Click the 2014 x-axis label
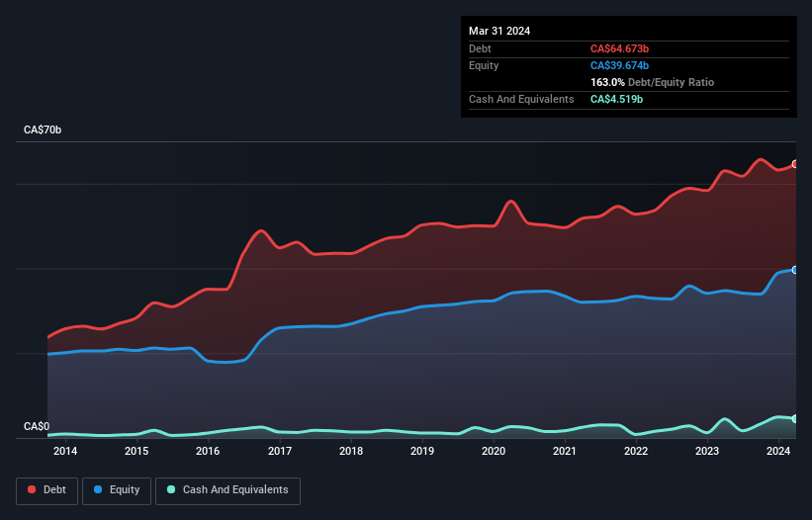Viewport: 812px width, 520px height. [65, 451]
